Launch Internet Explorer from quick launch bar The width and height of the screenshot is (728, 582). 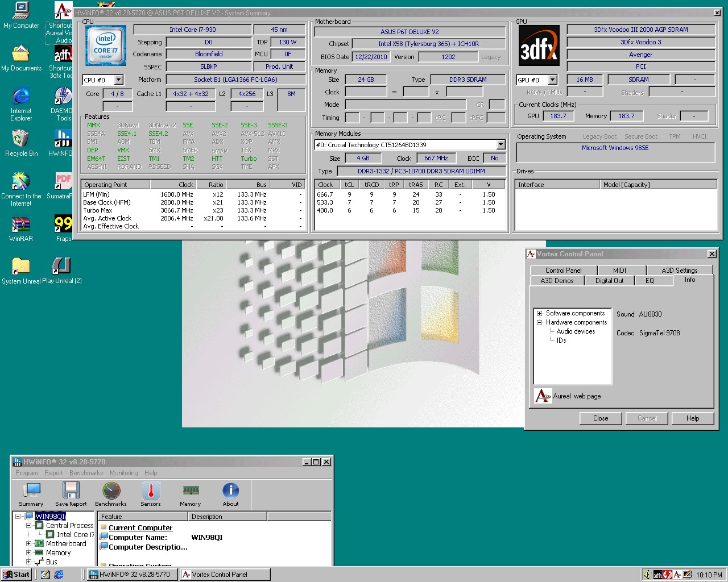[59, 575]
